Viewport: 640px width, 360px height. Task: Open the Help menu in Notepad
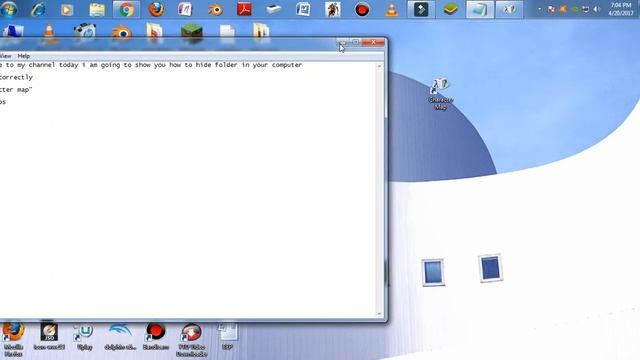click(24, 56)
